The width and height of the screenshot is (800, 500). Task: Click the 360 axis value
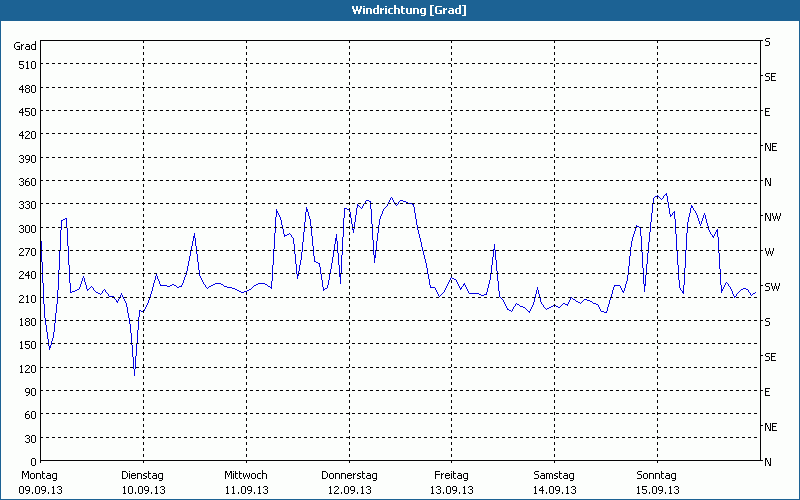point(28,182)
